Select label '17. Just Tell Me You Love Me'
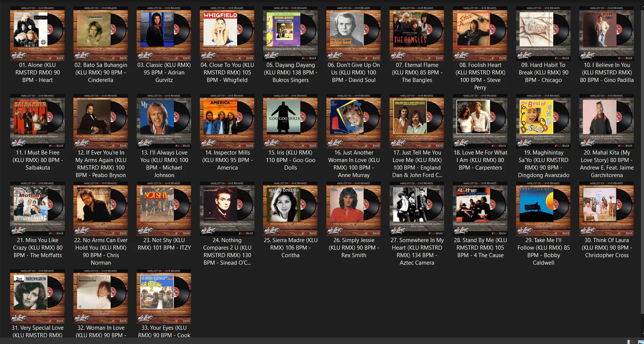The width and height of the screenshot is (644, 344). click(x=417, y=164)
